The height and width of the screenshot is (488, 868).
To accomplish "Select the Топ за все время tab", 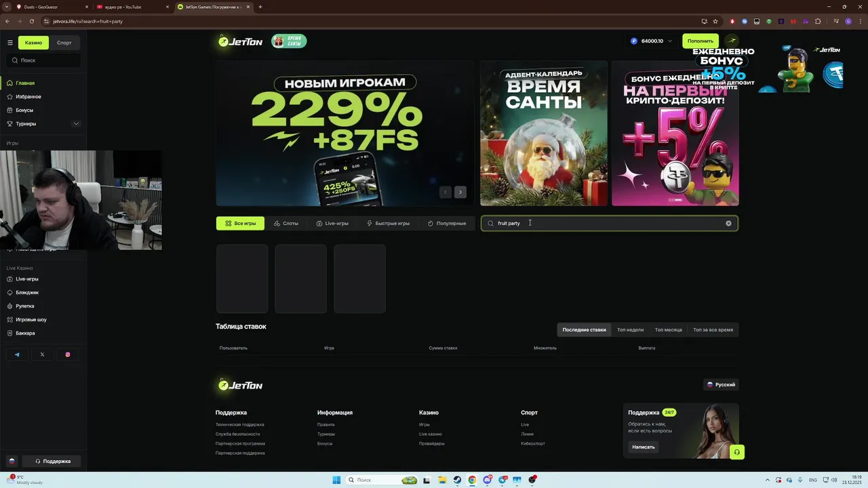I will click(713, 330).
